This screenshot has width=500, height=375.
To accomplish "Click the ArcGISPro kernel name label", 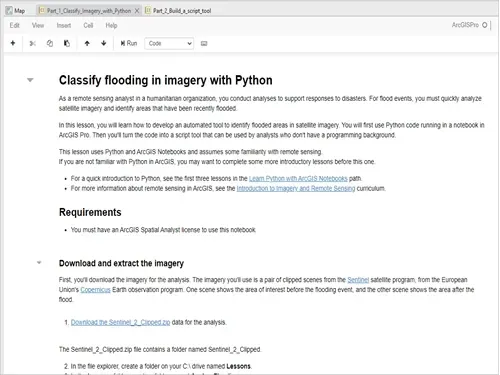I will tap(465, 25).
